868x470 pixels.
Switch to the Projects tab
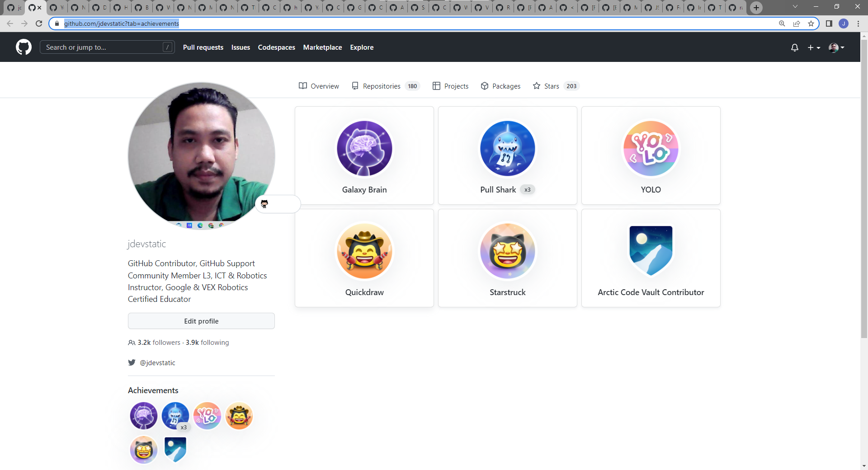(450, 86)
